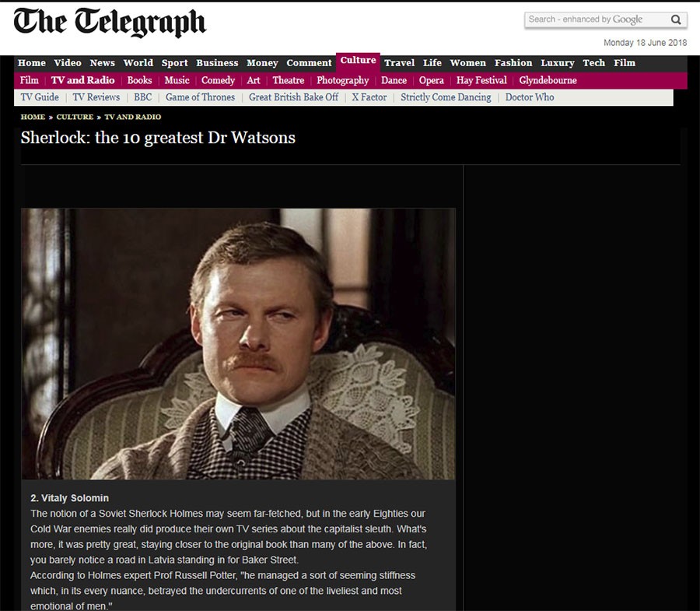Click the search magnifier icon
This screenshot has height=611, width=700.
point(676,19)
